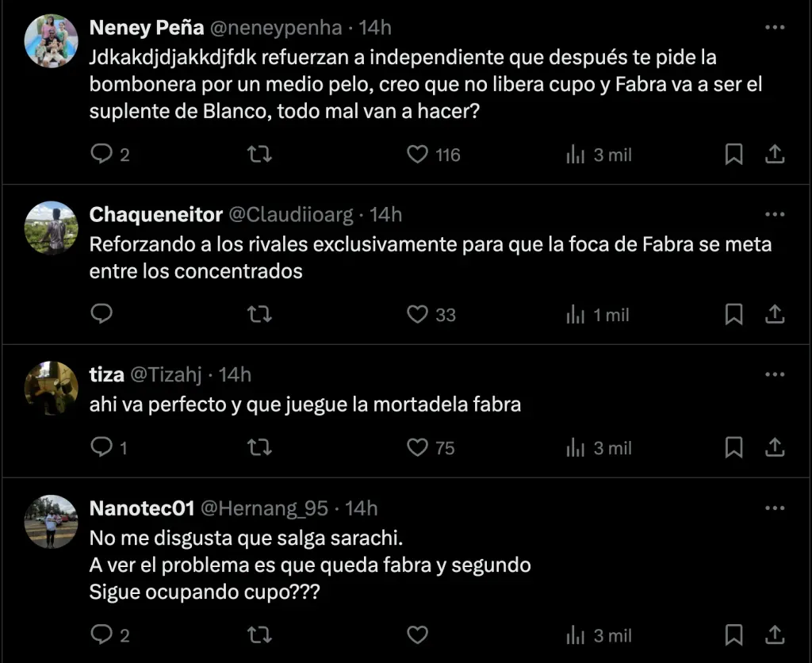Image resolution: width=812 pixels, height=663 pixels.
Task: Reply to Chaqueneitor's tweet
Action: [101, 315]
